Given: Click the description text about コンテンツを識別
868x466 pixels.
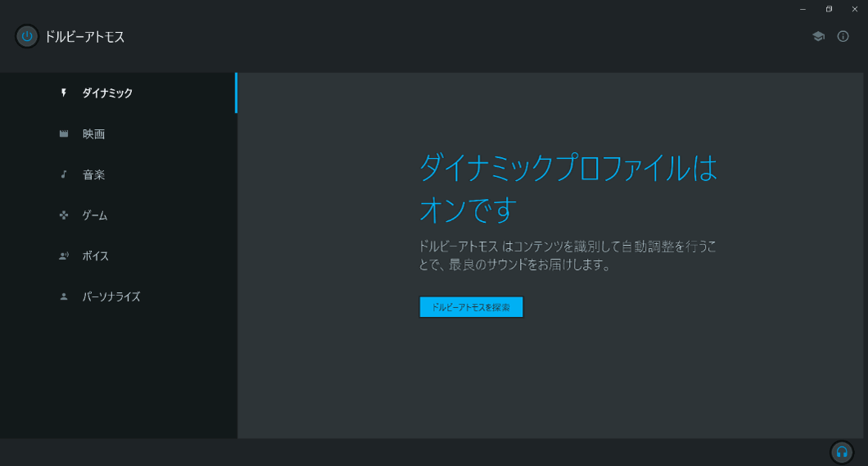Looking at the screenshot, I should click(x=567, y=256).
